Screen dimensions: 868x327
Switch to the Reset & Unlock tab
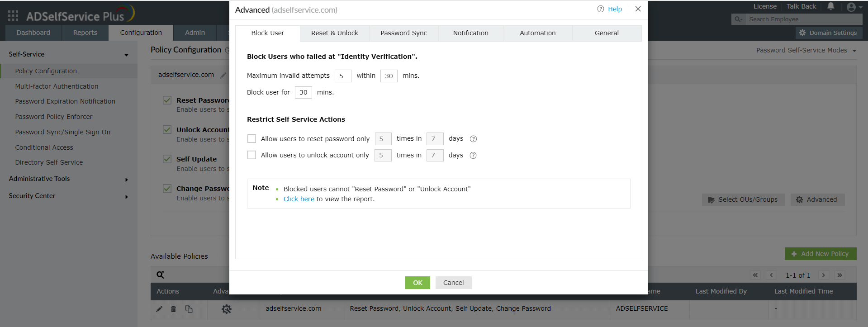334,33
